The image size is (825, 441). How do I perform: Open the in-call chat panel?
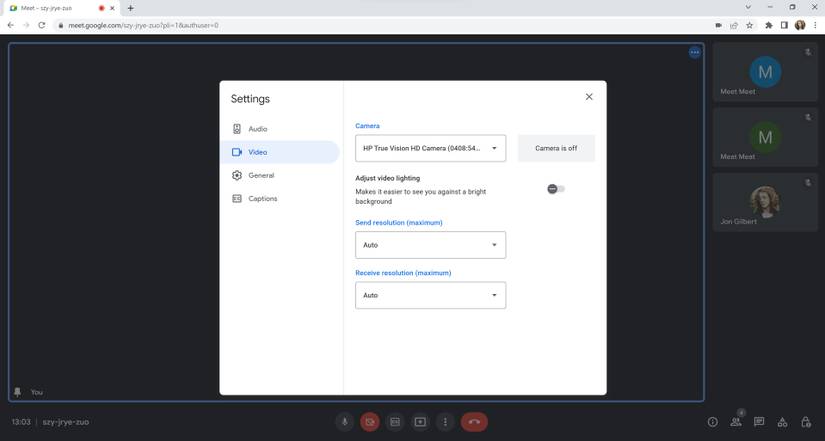coord(759,422)
